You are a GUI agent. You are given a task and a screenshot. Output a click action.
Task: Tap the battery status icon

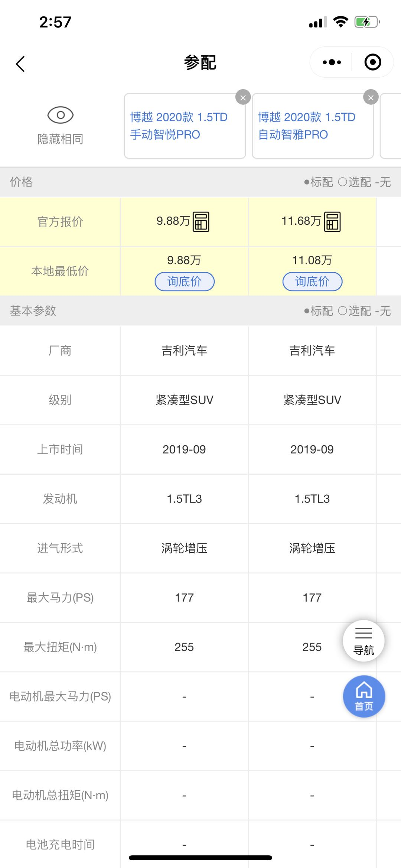click(x=366, y=22)
